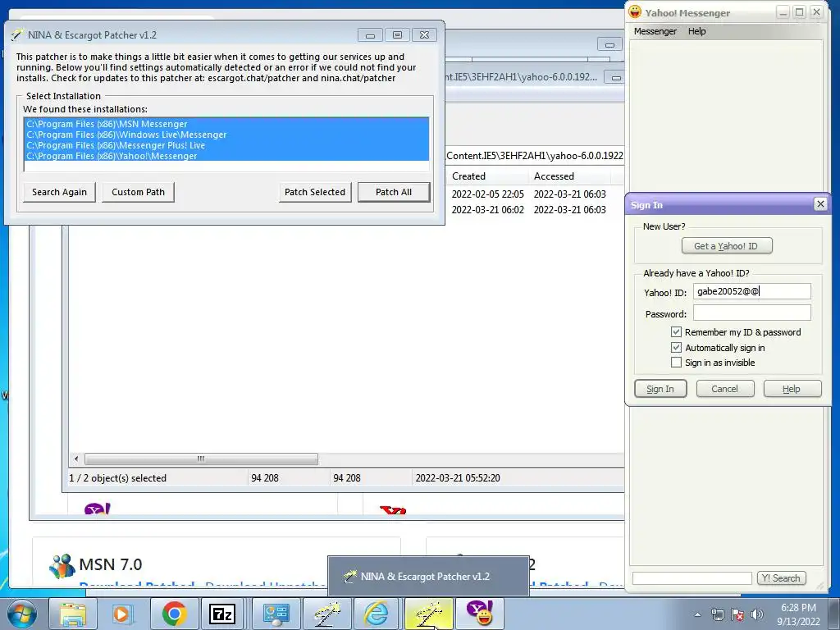The height and width of the screenshot is (630, 840).
Task: Open the Control Panel taskbar icon
Action: pos(276,614)
